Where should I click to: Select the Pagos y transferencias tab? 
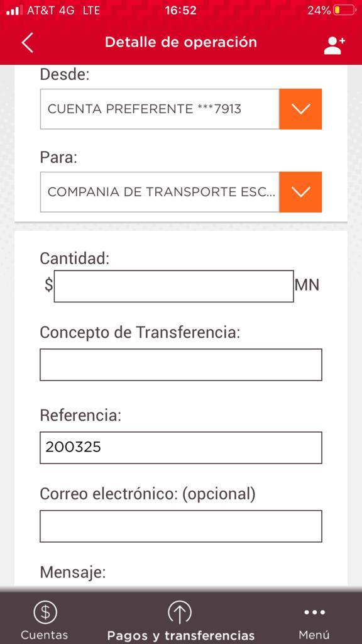coord(180,623)
